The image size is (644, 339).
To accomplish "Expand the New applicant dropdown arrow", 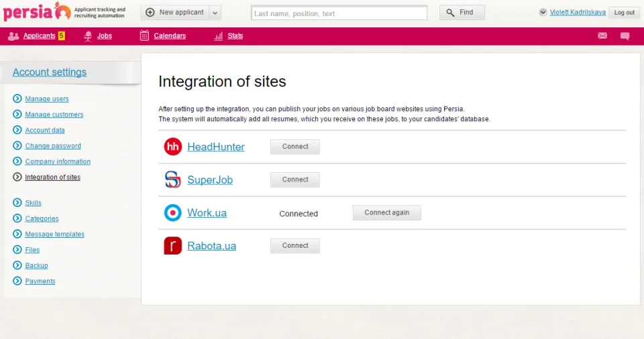I will point(215,13).
